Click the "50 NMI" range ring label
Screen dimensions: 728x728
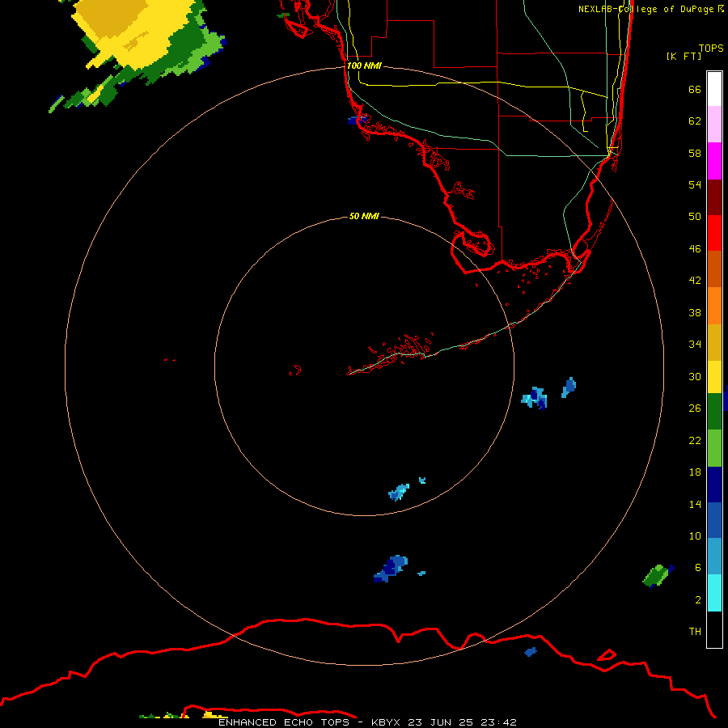pyautogui.click(x=364, y=216)
